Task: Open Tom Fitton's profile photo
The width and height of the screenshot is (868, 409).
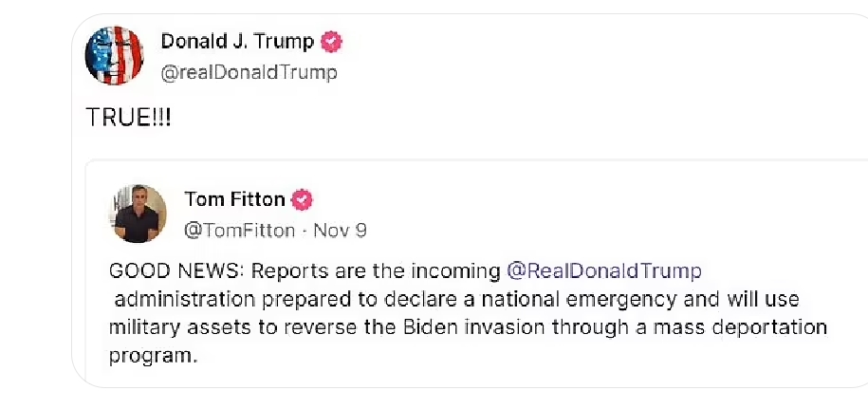Action: click(138, 214)
